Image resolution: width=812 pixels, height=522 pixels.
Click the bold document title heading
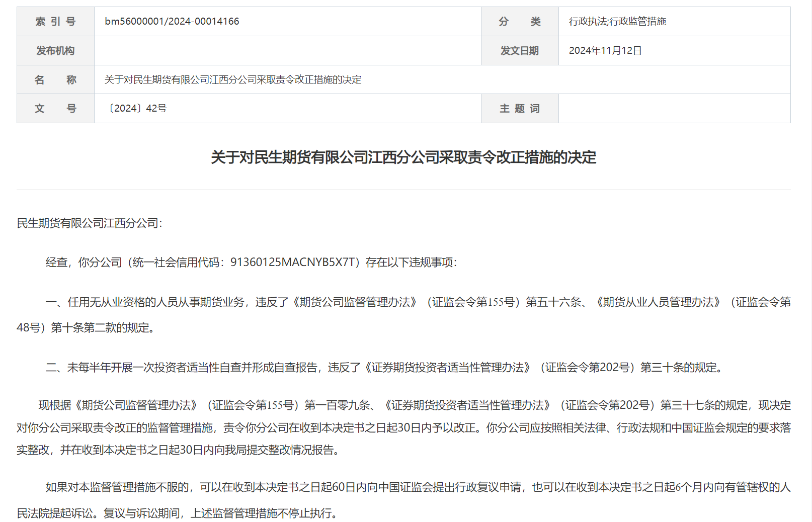coord(403,157)
